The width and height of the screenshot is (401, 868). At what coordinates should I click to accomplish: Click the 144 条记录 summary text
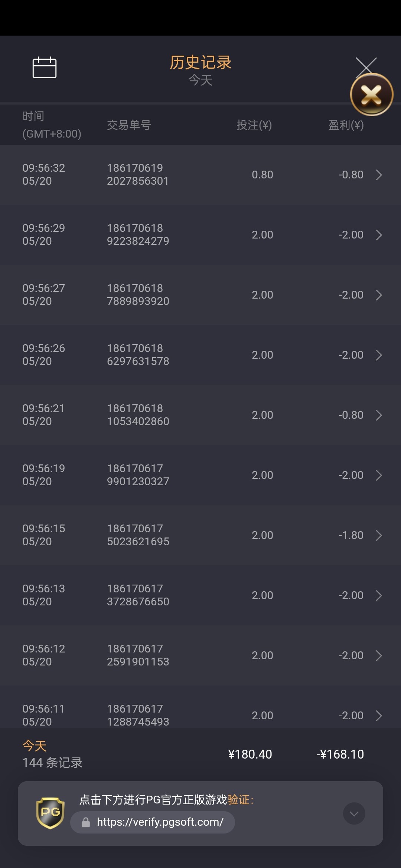tap(52, 763)
